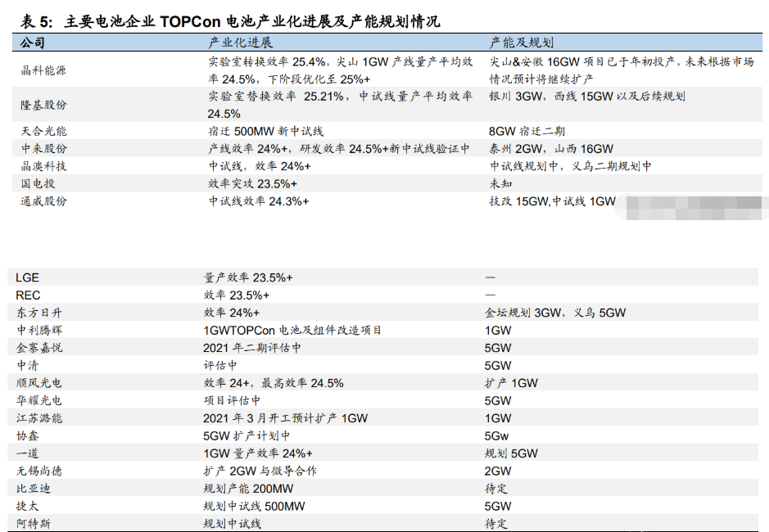Click company name '阿特斯'

click(x=34, y=524)
